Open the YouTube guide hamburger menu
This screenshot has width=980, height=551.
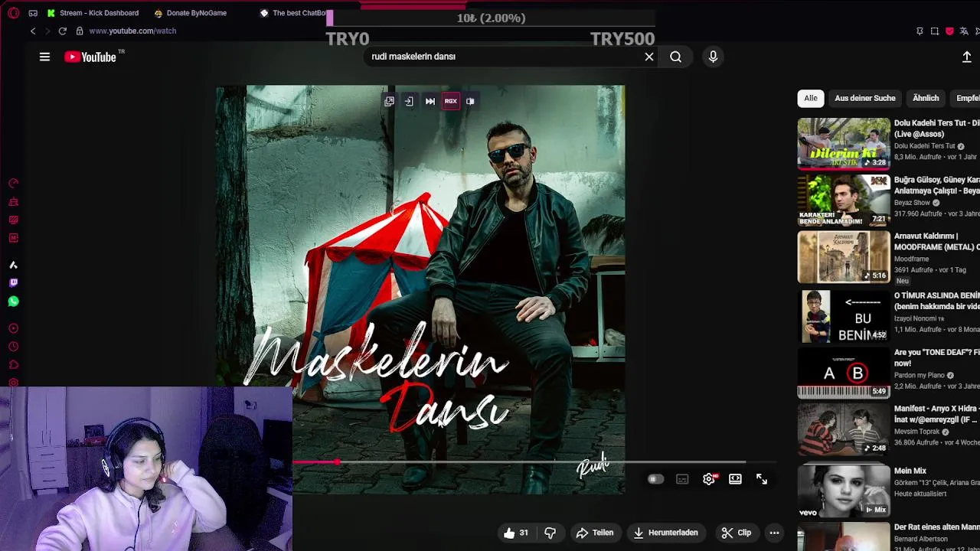(44, 57)
